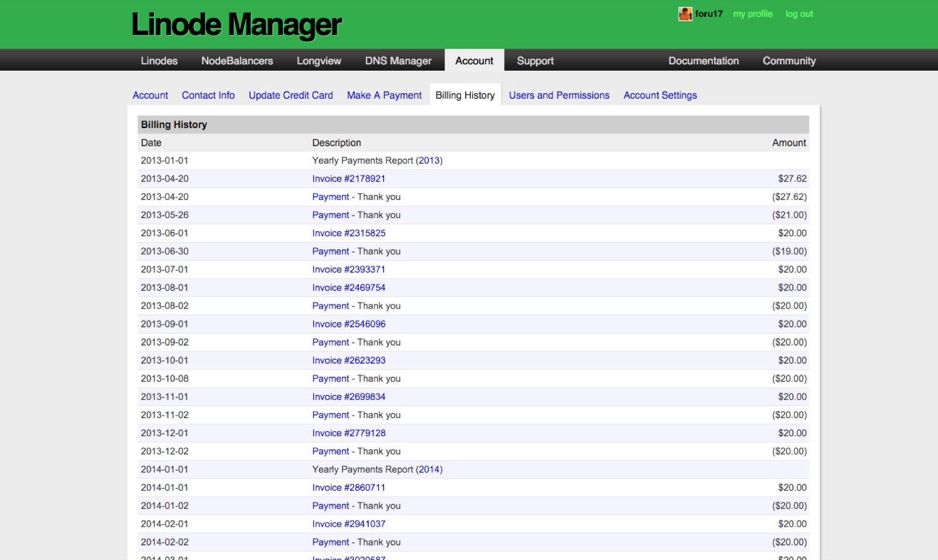Image resolution: width=938 pixels, height=560 pixels.
Task: Visit the Community page
Action: point(789,61)
